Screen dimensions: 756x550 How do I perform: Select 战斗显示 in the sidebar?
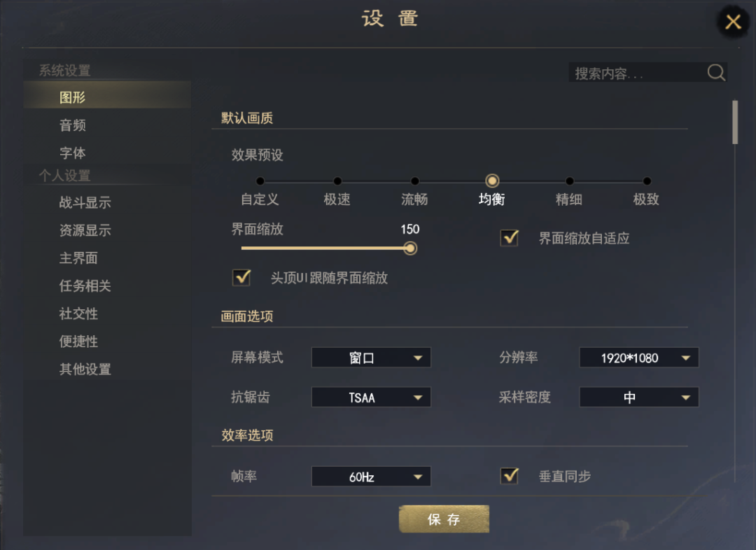pos(85,203)
